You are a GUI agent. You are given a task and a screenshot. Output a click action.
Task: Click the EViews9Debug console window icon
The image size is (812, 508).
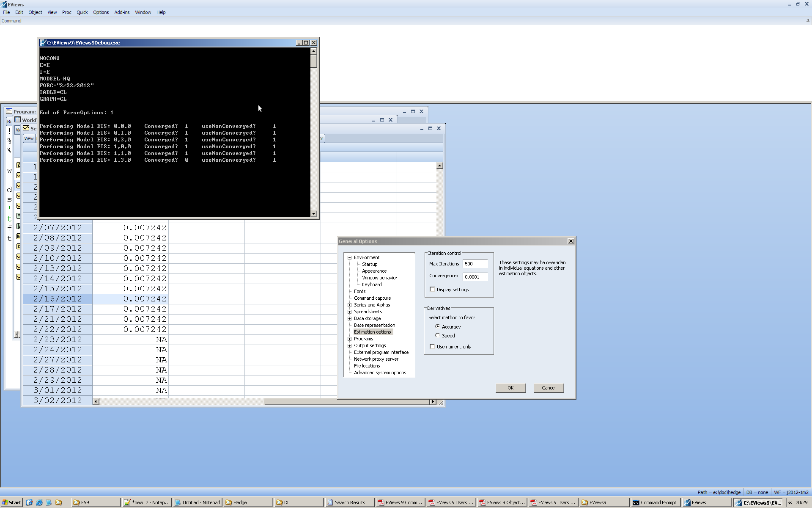(43, 43)
